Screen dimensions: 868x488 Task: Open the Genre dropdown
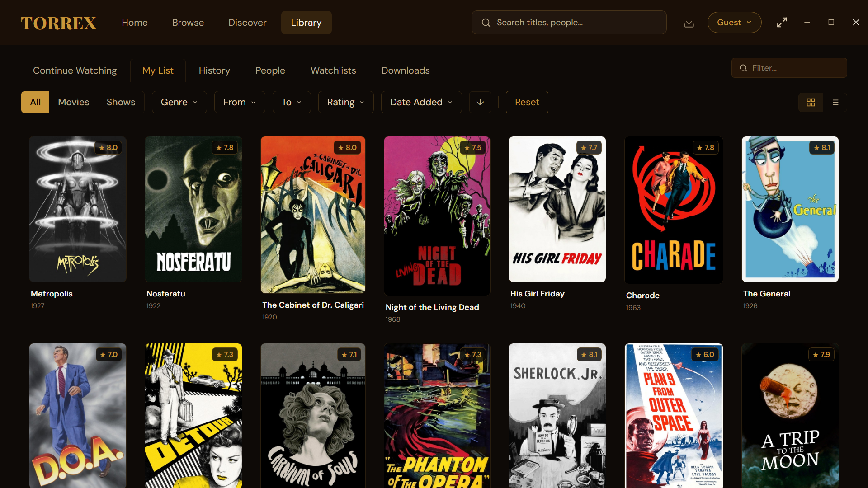click(179, 102)
